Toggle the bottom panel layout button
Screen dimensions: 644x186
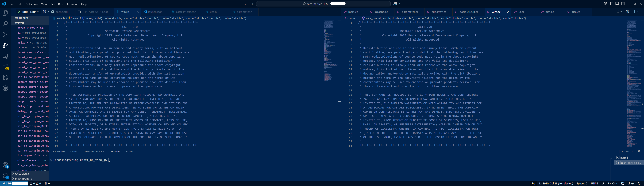pyautogui.click(x=617, y=4)
